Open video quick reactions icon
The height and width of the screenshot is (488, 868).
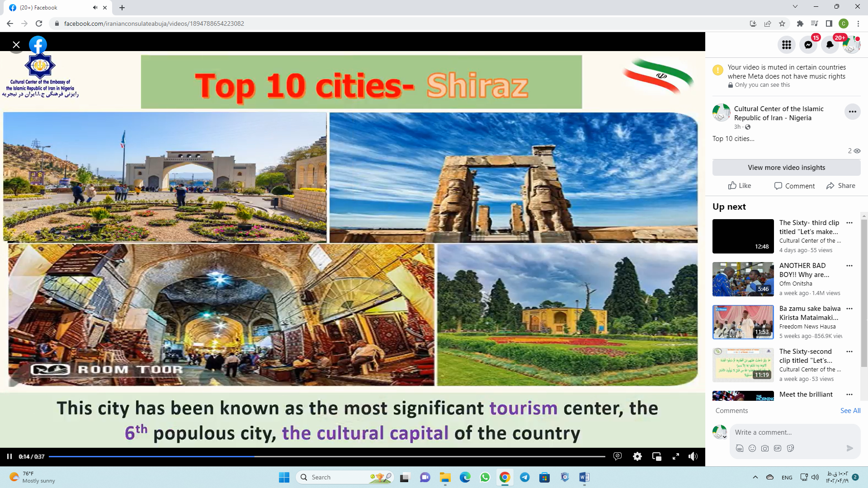click(x=618, y=456)
